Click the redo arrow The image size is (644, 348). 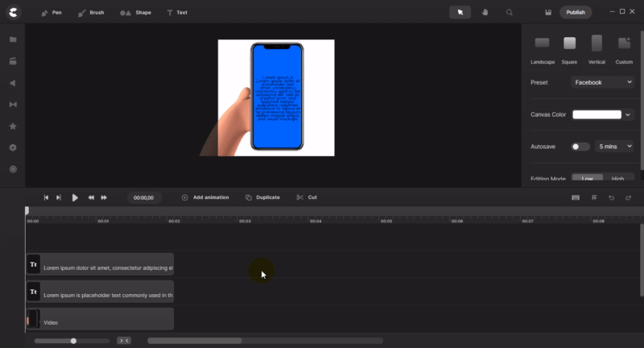pyautogui.click(x=629, y=197)
